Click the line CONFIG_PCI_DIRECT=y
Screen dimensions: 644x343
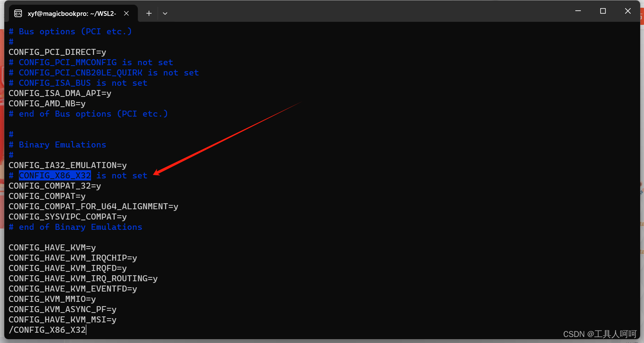[57, 52]
